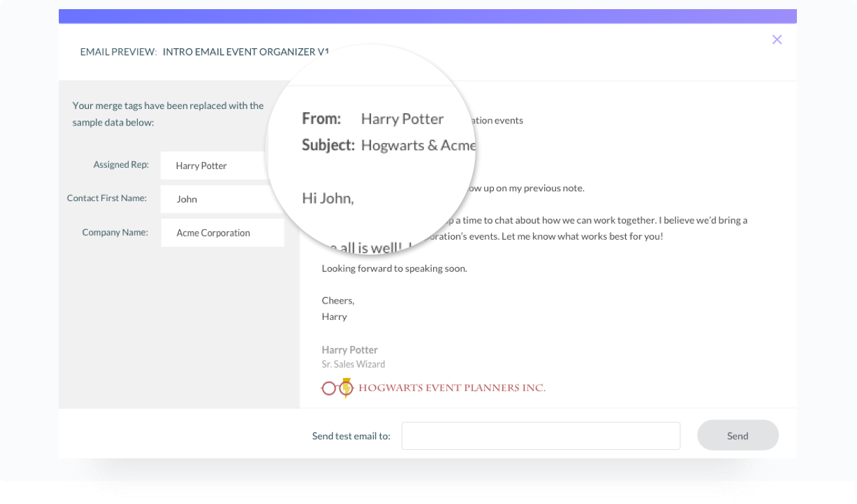
Task: Click the gray Harry Potter signature name
Action: tap(349, 350)
